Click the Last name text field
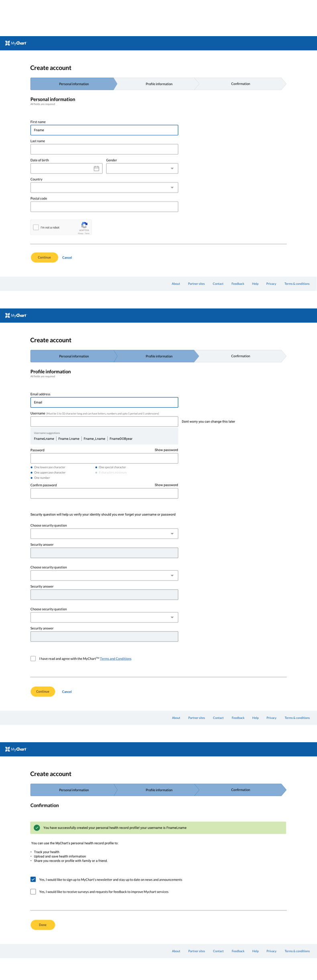 coord(104,149)
